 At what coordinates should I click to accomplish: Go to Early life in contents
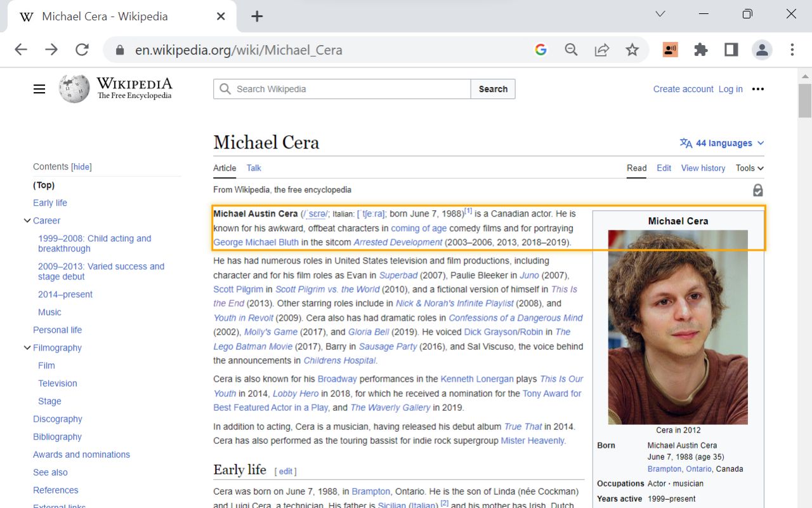50,203
